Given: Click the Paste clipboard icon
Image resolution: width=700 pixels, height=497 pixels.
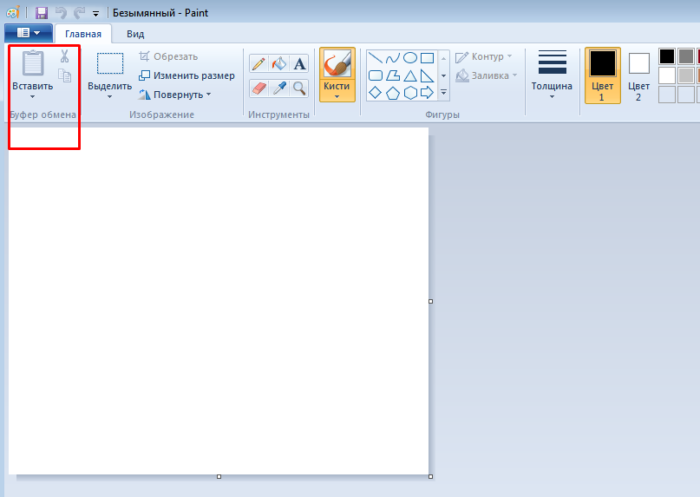Looking at the screenshot, I should click(33, 63).
